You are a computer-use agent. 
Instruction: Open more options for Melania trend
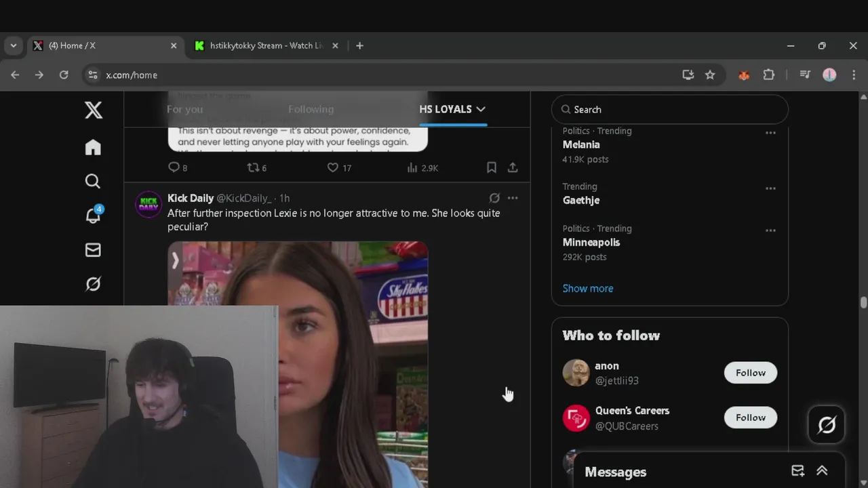click(x=770, y=133)
